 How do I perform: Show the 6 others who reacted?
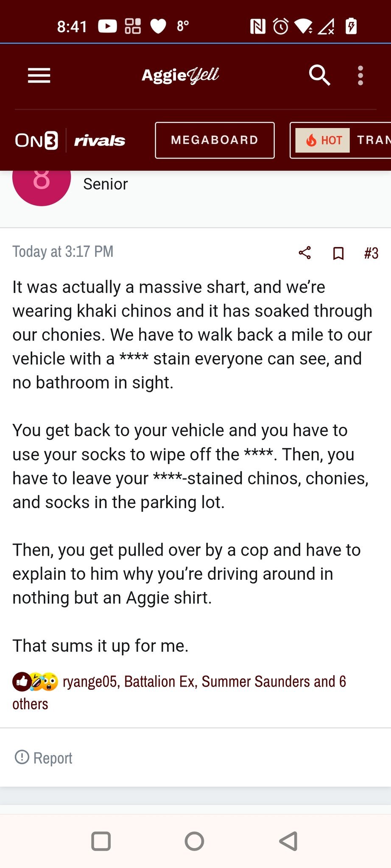click(30, 704)
